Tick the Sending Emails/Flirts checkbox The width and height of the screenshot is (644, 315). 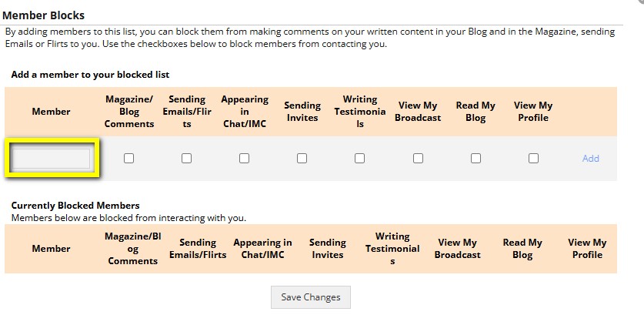coord(187,158)
